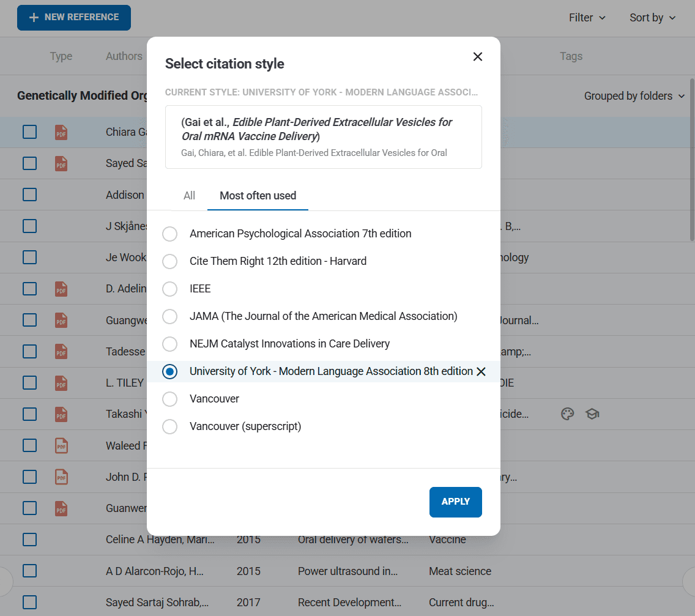Image resolution: width=695 pixels, height=616 pixels.
Task: Choose the IEEE citation style
Action: click(170, 289)
